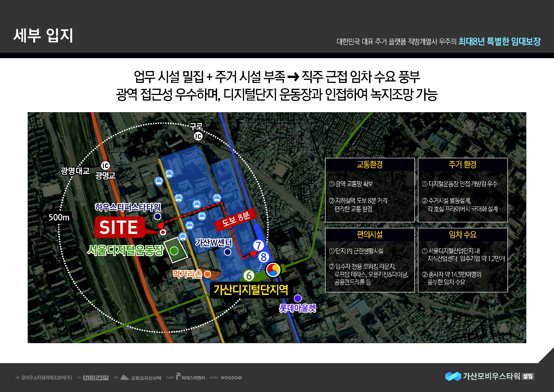The image size is (554, 392).
Task: Open the 임차 수요 panel header
Action: point(463,234)
